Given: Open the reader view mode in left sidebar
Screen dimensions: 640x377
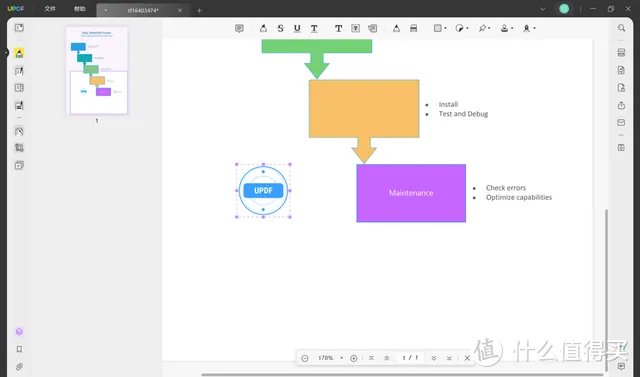Looking at the screenshot, I should pos(19,28).
